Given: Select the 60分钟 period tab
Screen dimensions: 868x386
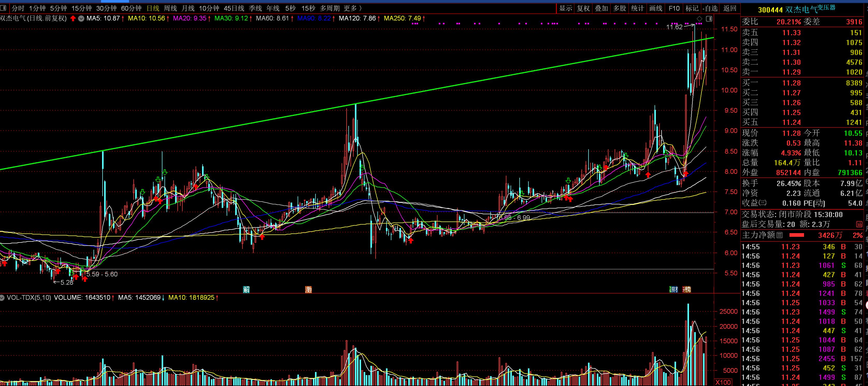Looking at the screenshot, I should click(131, 8).
